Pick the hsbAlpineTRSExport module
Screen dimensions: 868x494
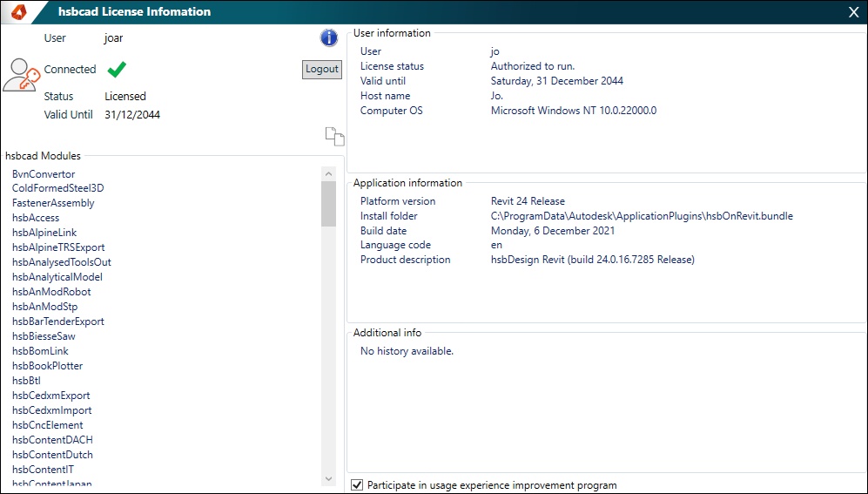coord(58,247)
